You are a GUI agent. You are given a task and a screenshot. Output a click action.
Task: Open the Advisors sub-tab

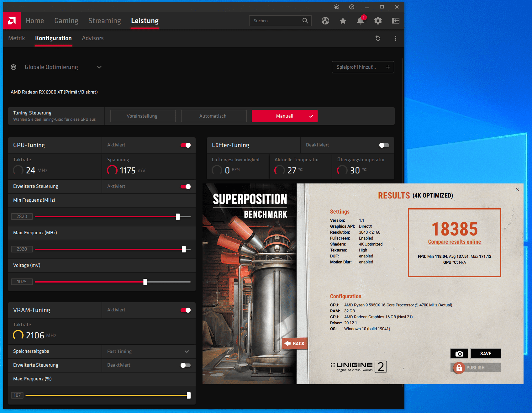point(93,38)
